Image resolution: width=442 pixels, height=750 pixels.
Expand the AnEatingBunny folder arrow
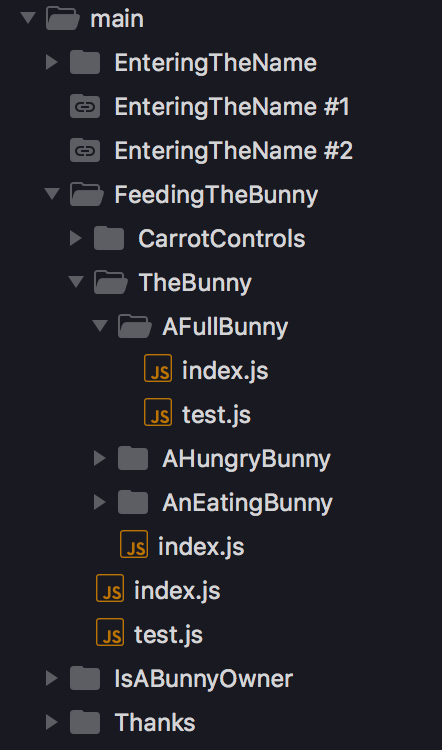(x=99, y=502)
